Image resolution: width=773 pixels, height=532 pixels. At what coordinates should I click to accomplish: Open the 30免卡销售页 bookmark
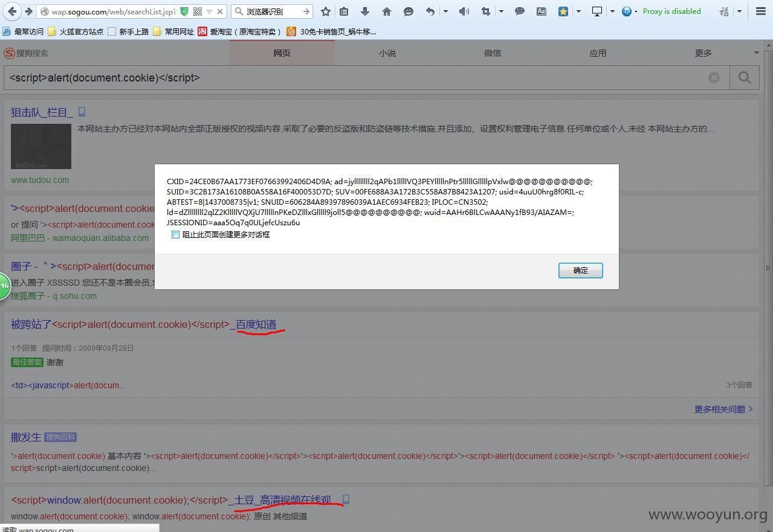pyautogui.click(x=332, y=31)
